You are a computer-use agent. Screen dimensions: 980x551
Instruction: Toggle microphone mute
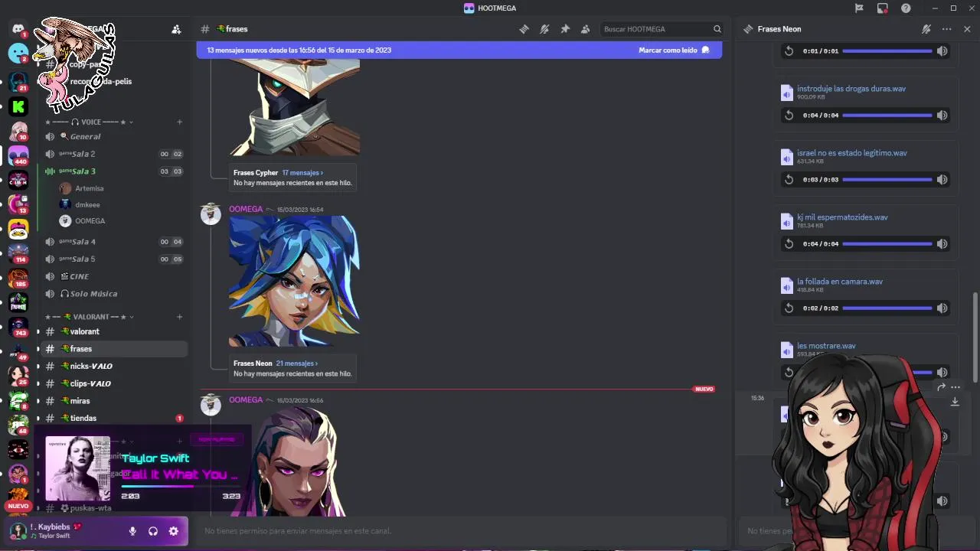click(x=132, y=531)
